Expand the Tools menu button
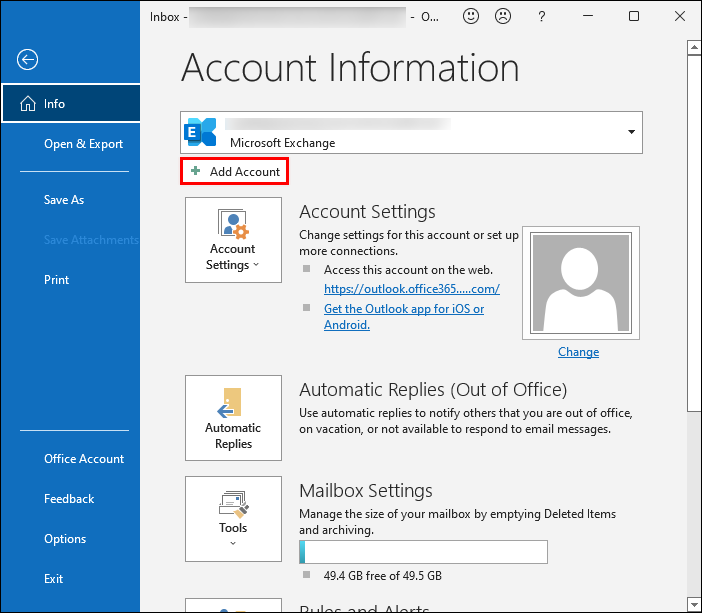Image resolution: width=702 pixels, height=613 pixels. pyautogui.click(x=233, y=519)
